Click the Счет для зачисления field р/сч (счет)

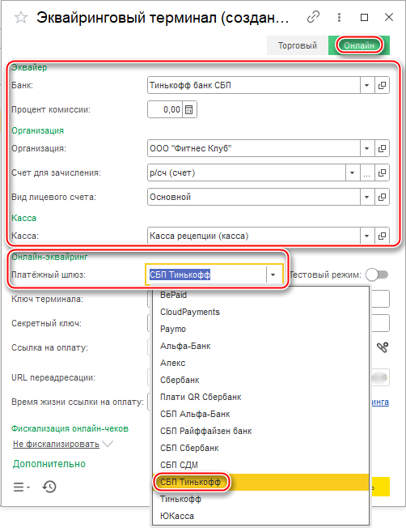(247, 172)
